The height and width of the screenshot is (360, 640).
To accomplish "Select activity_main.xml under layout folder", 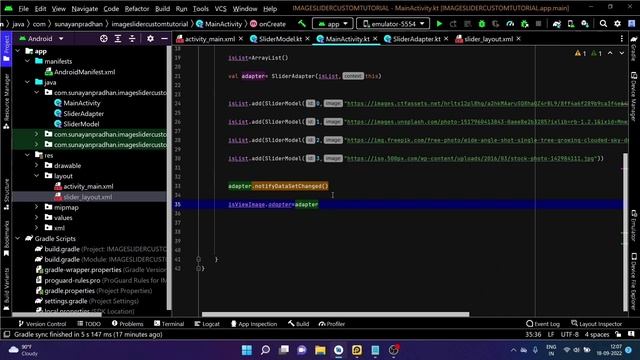I will [88, 186].
